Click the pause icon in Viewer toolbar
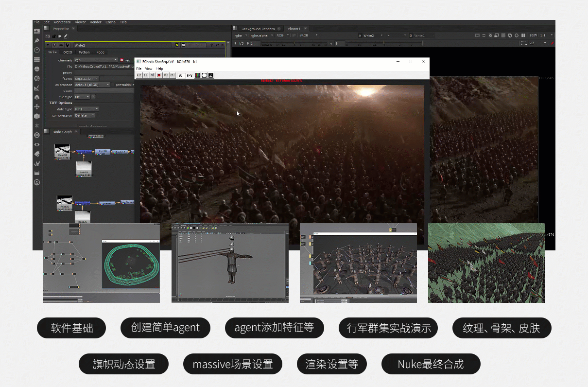Image resolution: width=588 pixels, height=387 pixels. 523,35
